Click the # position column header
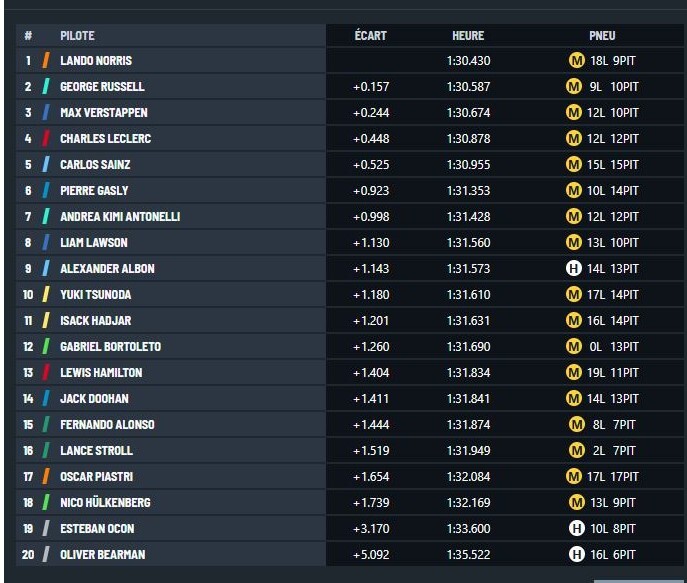Screen dimensions: 687x583 28,35
